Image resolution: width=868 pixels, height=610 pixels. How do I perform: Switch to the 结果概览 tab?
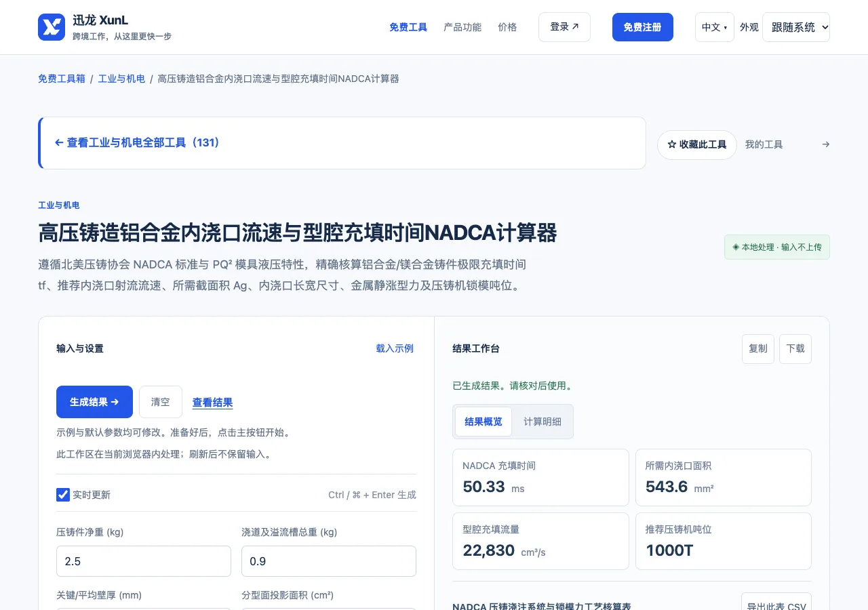click(x=484, y=422)
